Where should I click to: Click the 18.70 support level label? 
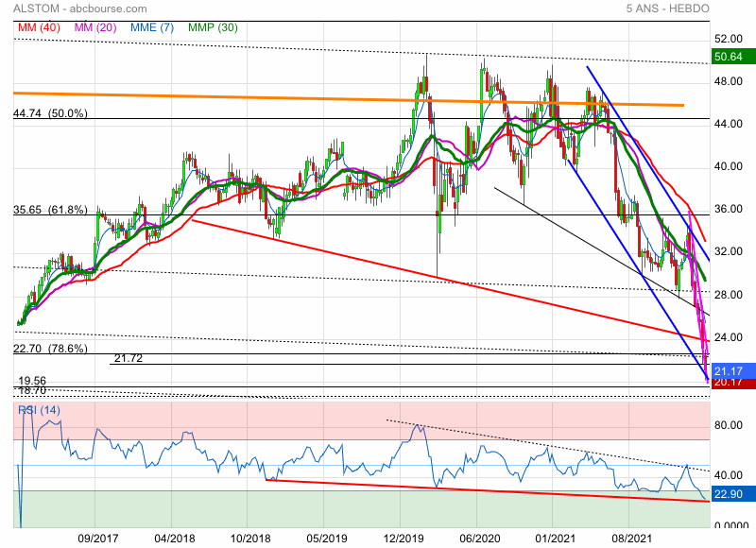click(32, 390)
